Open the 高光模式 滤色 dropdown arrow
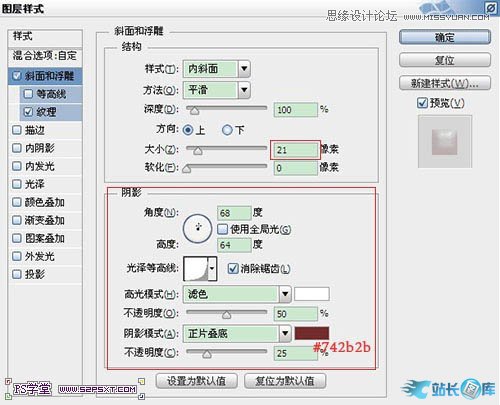The width and height of the screenshot is (500, 405). click(285, 294)
